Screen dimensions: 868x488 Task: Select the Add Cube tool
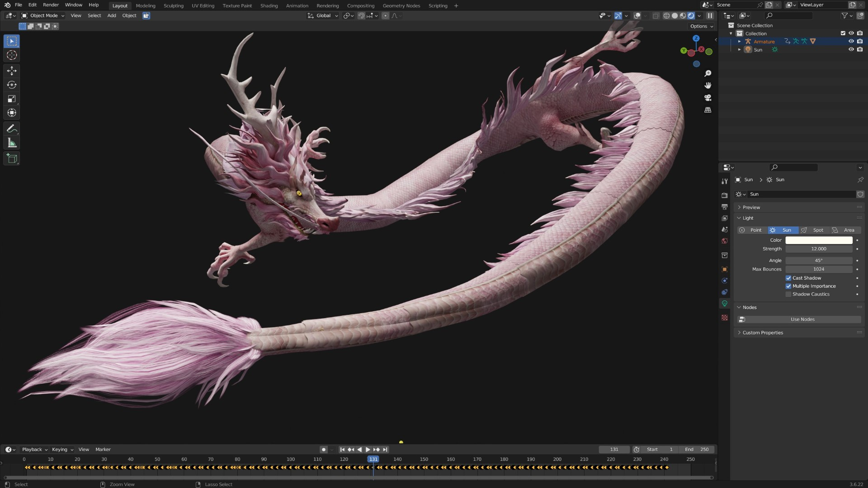(x=12, y=159)
